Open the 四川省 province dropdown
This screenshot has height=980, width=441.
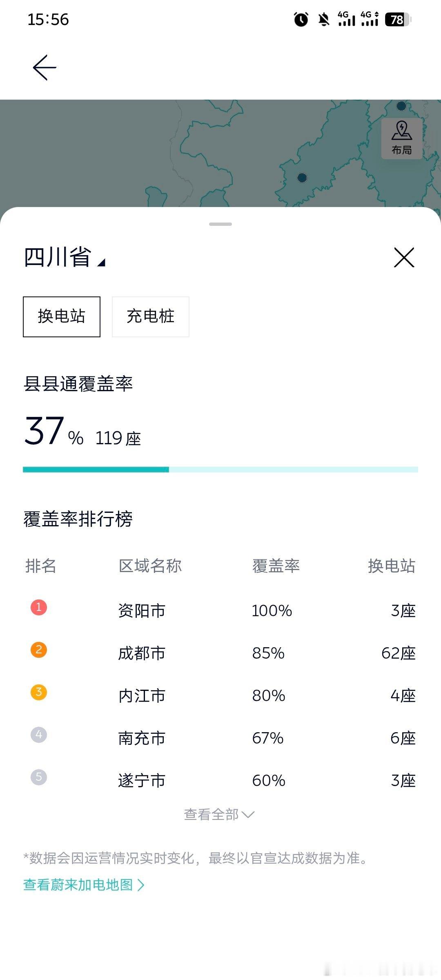(x=65, y=257)
